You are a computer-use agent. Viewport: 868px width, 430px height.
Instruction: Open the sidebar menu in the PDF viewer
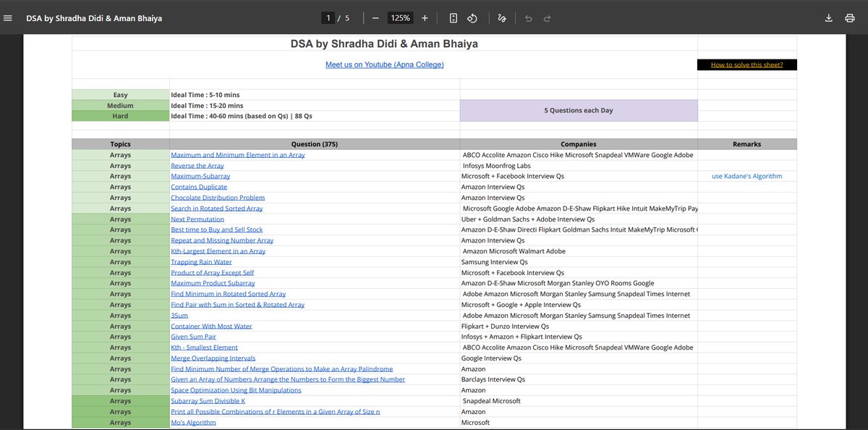(x=8, y=18)
